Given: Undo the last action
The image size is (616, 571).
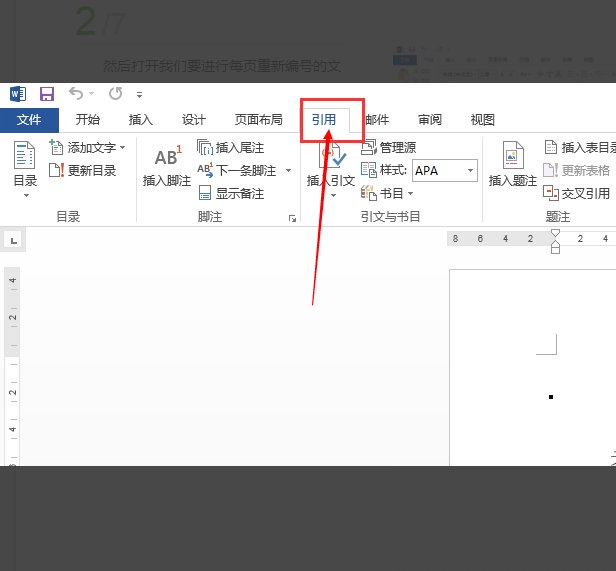Looking at the screenshot, I should 76,94.
